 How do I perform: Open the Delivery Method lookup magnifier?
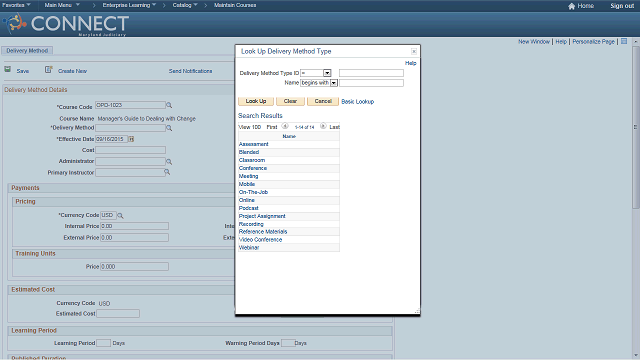point(169,128)
